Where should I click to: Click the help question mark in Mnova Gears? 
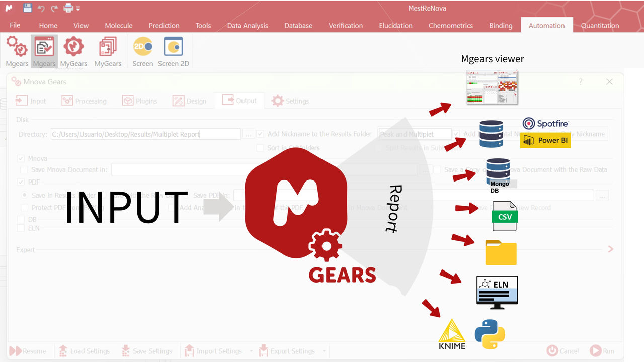tap(581, 82)
